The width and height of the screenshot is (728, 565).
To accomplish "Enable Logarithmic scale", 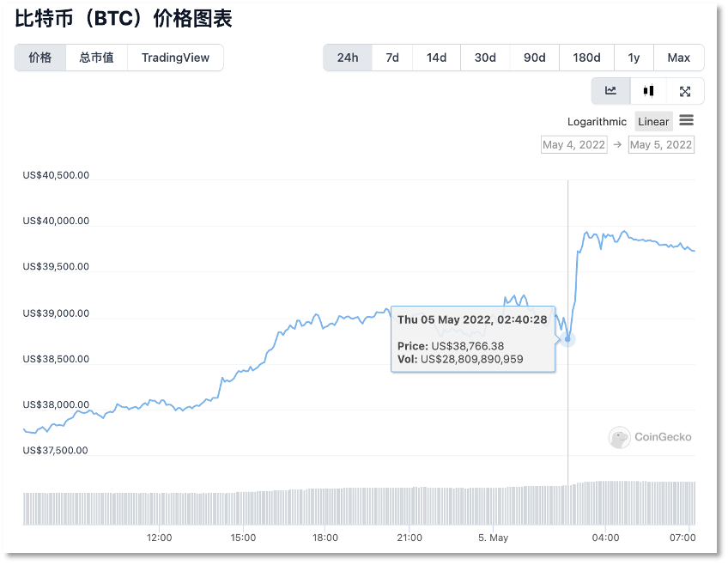I will click(x=597, y=122).
